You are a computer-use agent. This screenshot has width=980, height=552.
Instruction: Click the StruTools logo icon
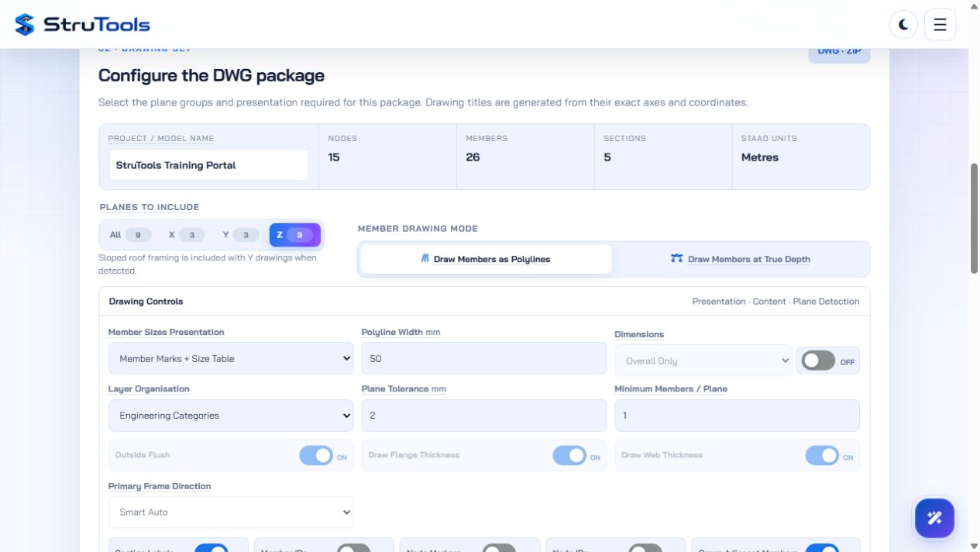25,25
